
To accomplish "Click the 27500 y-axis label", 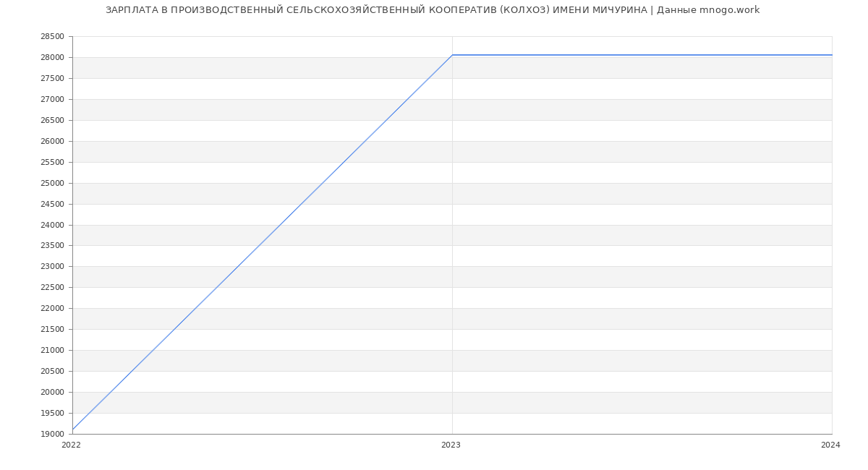I will [52, 79].
